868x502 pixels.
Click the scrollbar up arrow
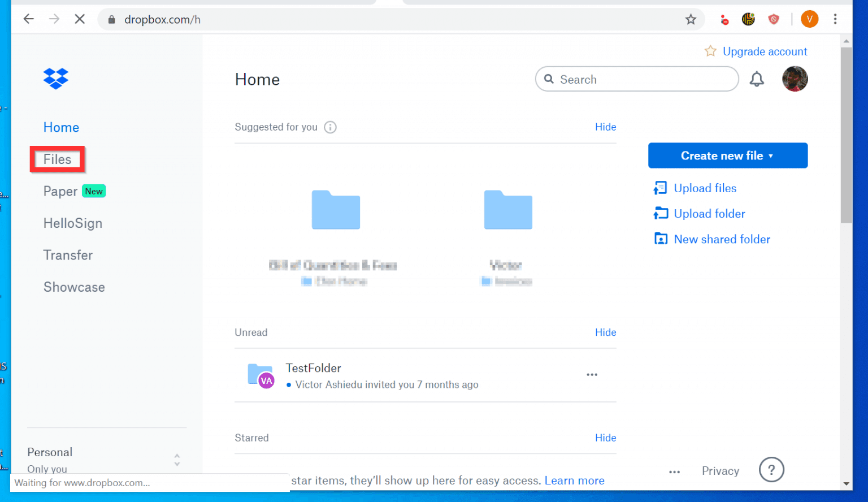(x=846, y=41)
